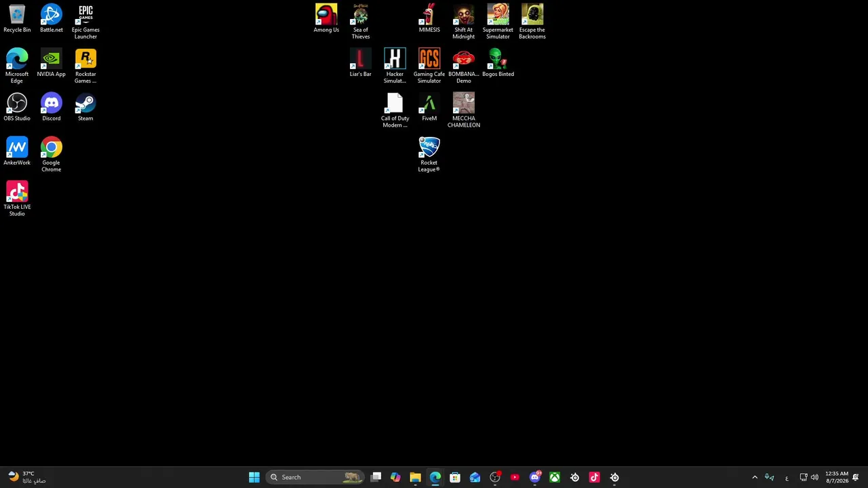Open the Windows Start menu
This screenshot has width=868, height=488.
(254, 477)
